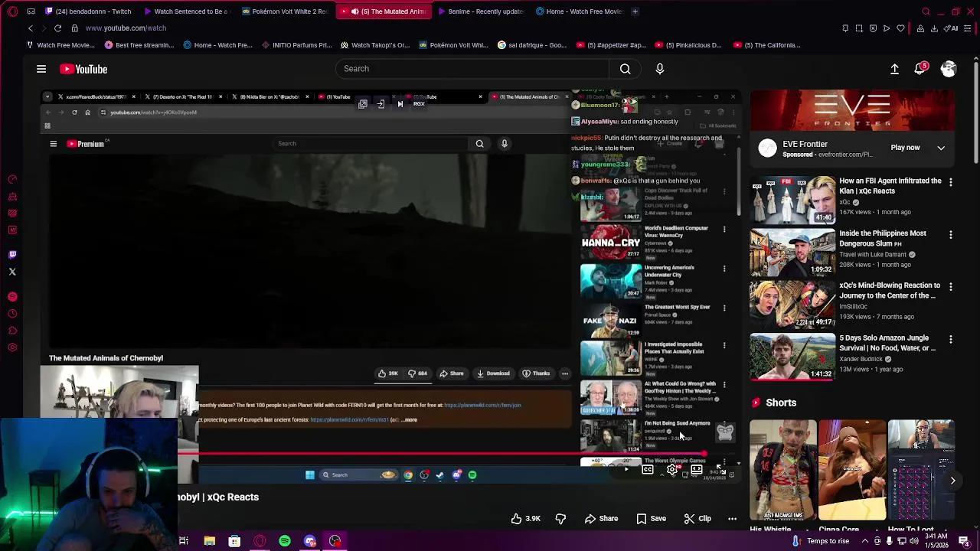Screen dimensions: 980x551
Task: More options for Mind-Blowing Reaction video
Action: (950, 287)
